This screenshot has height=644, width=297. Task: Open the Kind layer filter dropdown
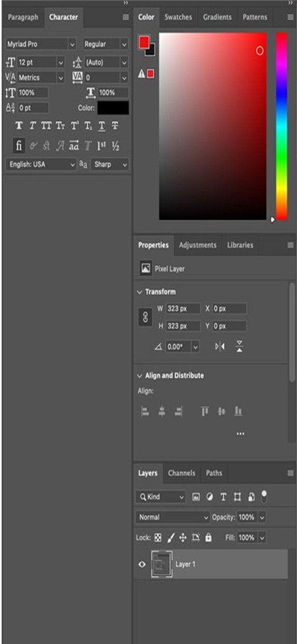click(160, 497)
